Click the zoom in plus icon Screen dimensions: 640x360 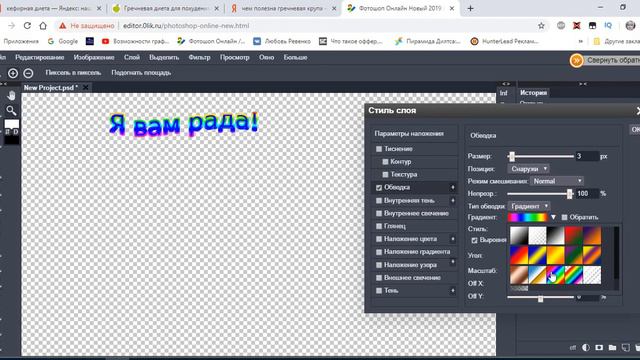click(13, 73)
